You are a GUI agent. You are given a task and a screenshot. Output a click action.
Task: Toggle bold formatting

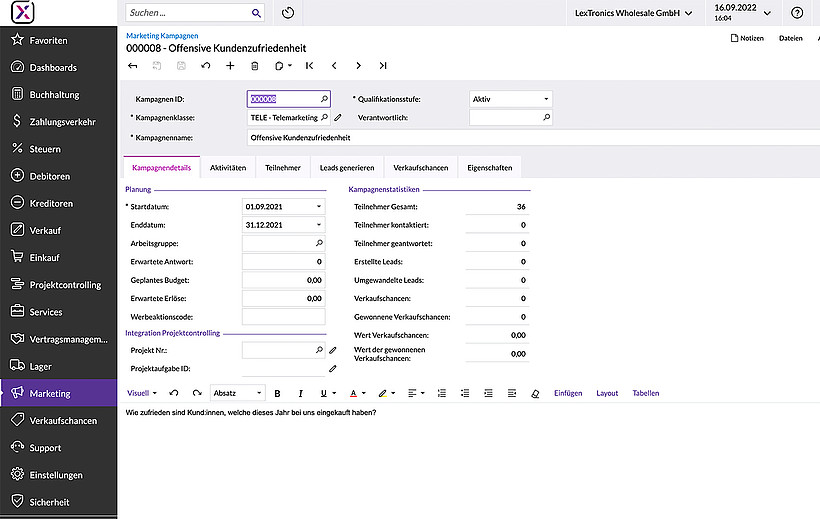(277, 393)
